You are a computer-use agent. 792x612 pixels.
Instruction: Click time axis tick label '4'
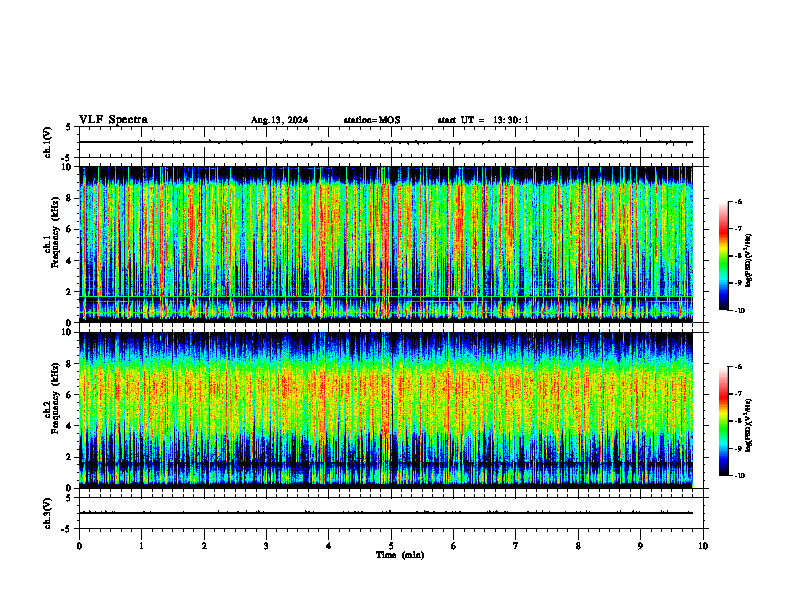pos(329,546)
